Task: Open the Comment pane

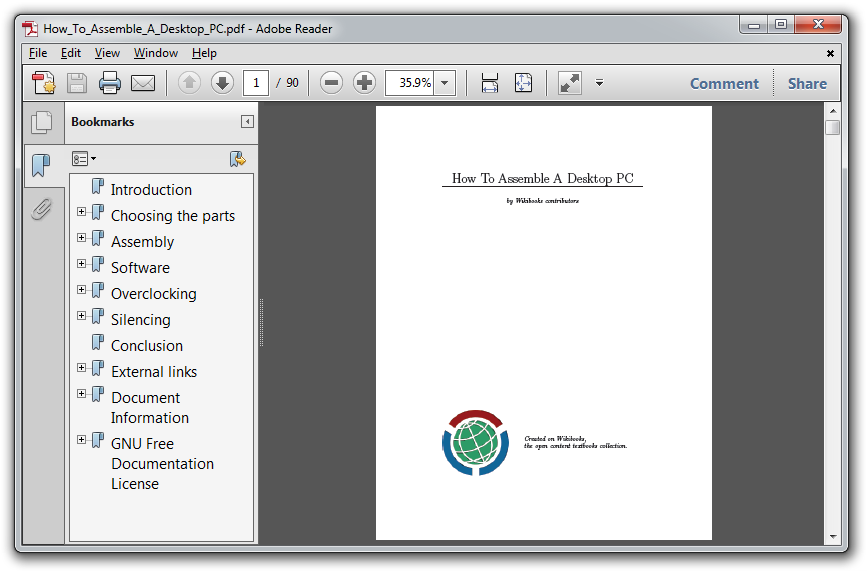Action: click(x=724, y=84)
